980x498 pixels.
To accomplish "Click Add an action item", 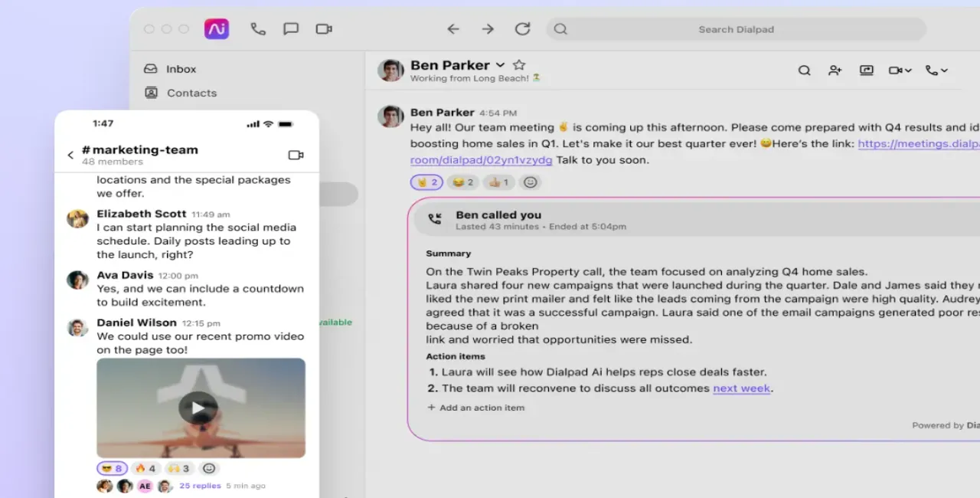I will tap(476, 408).
